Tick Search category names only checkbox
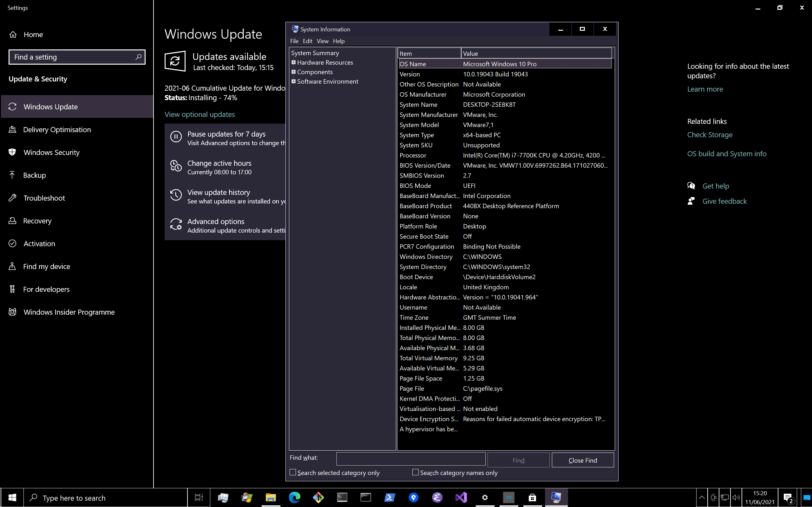The width and height of the screenshot is (812, 507). click(x=416, y=472)
